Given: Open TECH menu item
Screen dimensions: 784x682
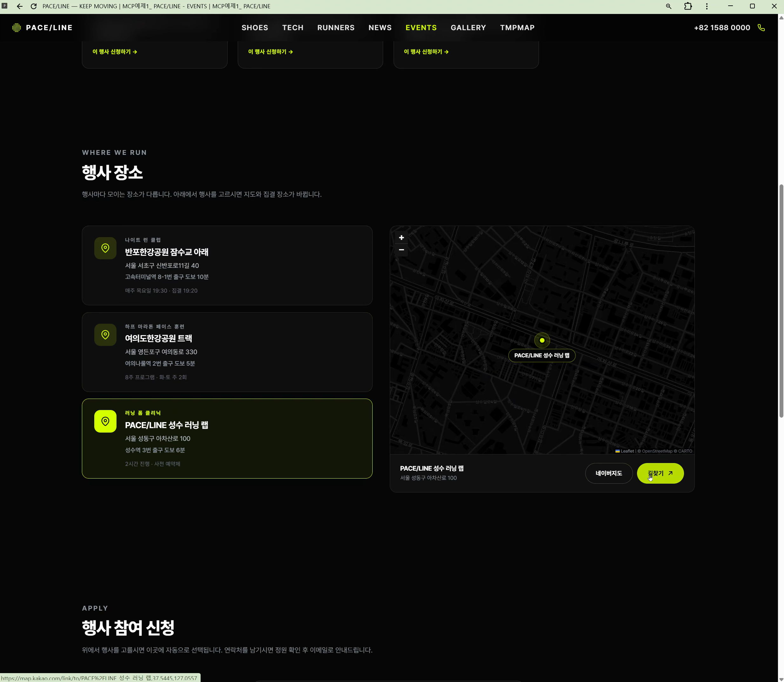Looking at the screenshot, I should tap(293, 27).
